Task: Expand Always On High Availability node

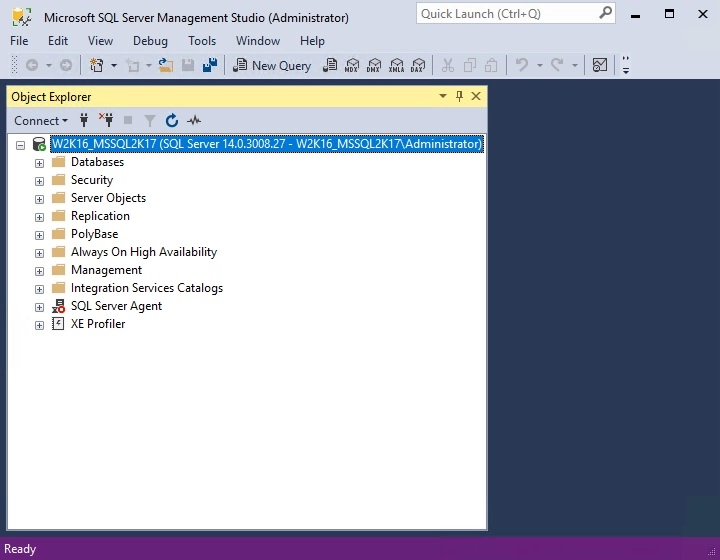Action: 39,253
